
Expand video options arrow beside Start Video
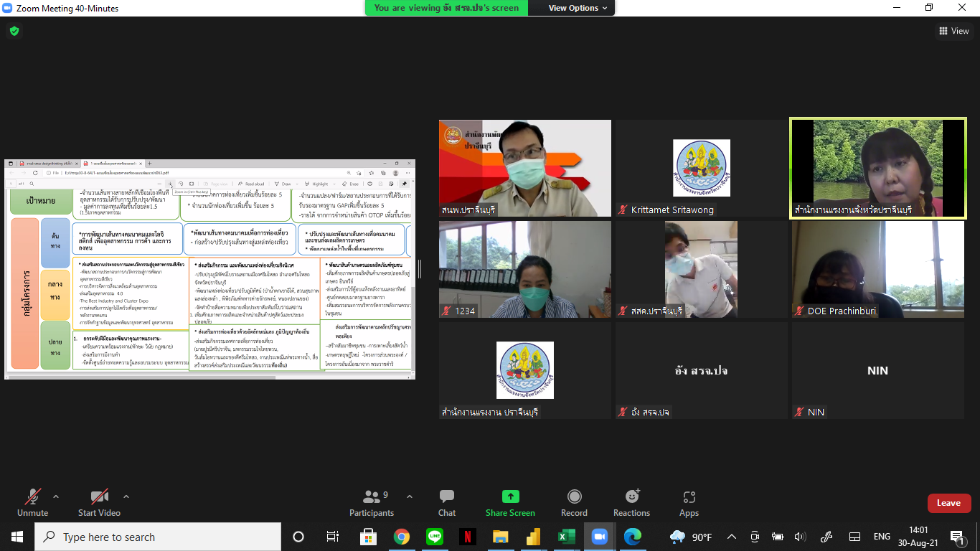[126, 496]
